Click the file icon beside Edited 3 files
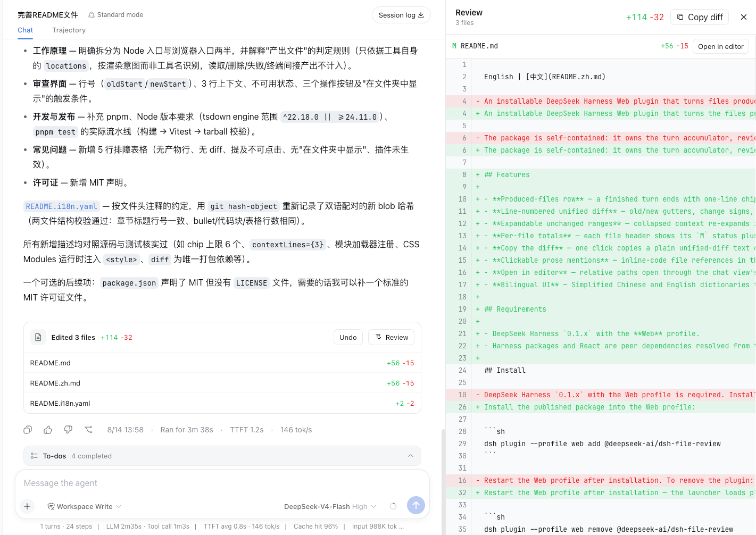Viewport: 756px width, 535px height. pos(38,337)
